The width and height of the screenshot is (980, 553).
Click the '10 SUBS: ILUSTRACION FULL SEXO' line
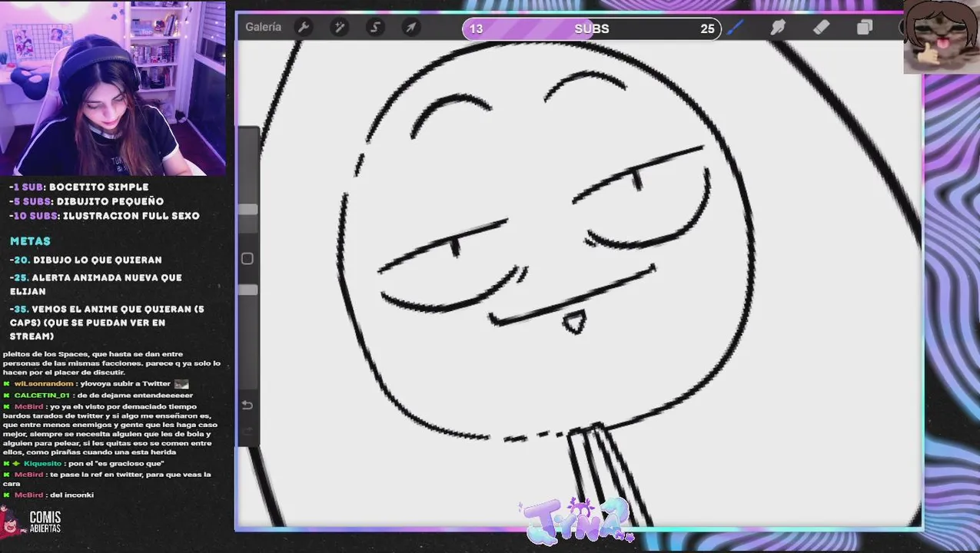pos(105,216)
